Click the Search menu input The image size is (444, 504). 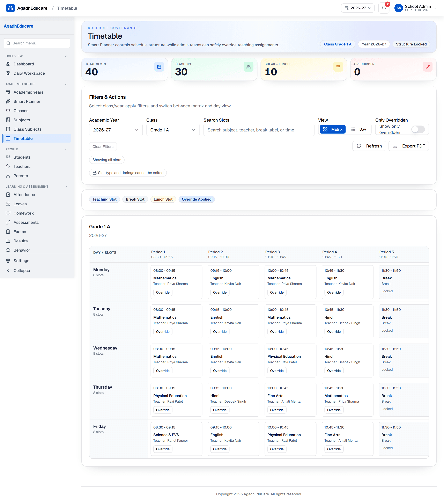[37, 43]
